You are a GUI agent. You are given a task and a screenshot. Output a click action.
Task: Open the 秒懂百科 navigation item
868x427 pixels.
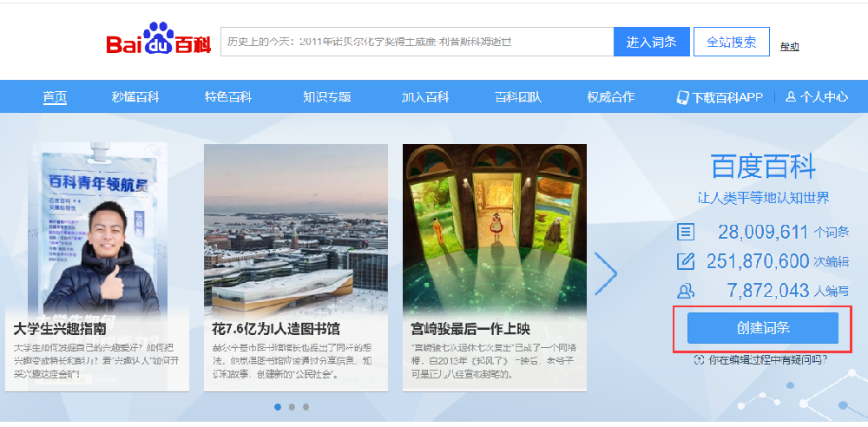click(x=135, y=97)
